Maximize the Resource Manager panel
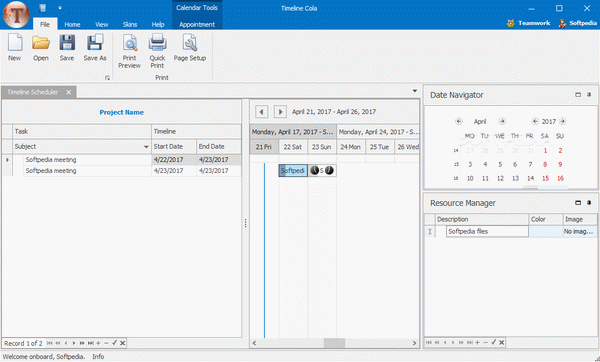This screenshot has width=600, height=362. [x=578, y=203]
